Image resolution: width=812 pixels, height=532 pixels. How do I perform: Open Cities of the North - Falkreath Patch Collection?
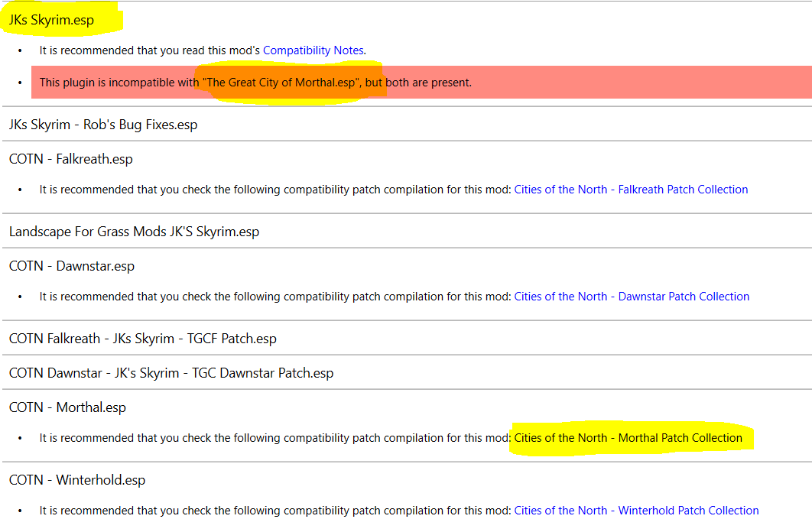point(631,190)
